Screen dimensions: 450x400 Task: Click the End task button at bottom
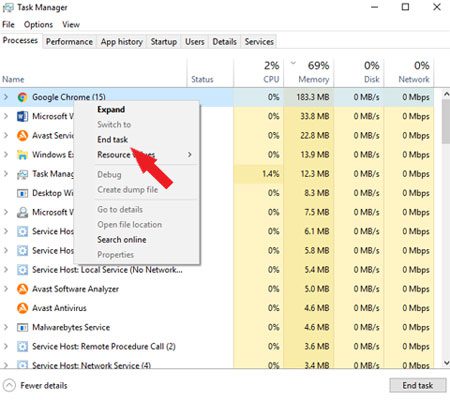[418, 386]
